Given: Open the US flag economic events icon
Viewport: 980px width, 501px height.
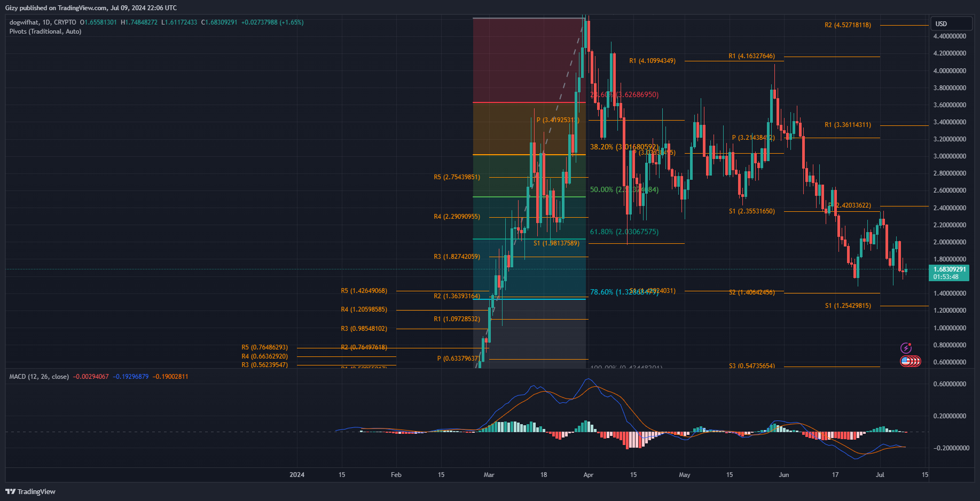Looking at the screenshot, I should pyautogui.click(x=905, y=361).
